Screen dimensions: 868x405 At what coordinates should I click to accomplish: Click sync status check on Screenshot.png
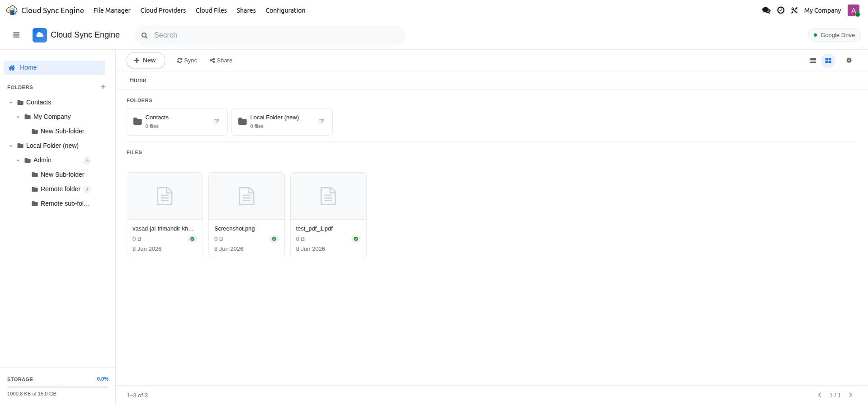click(x=274, y=239)
